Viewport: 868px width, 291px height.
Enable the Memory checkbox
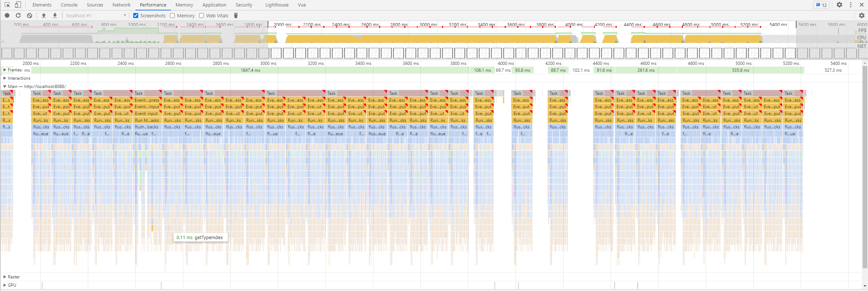pyautogui.click(x=172, y=16)
